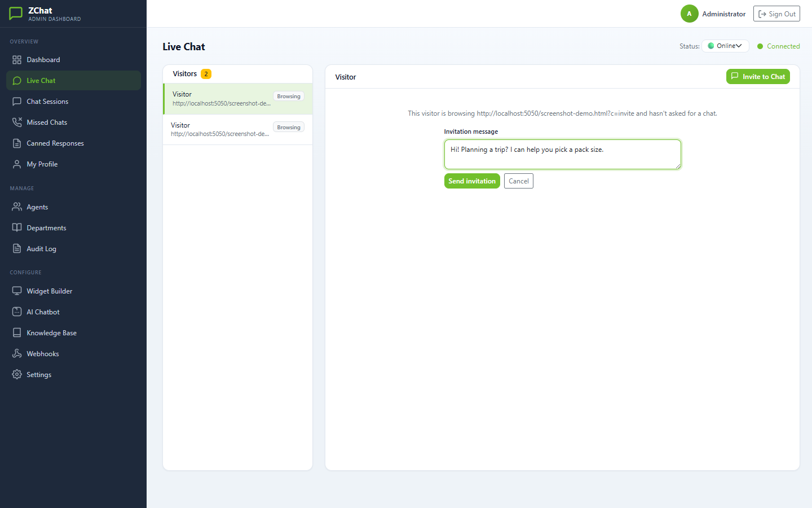Viewport: 812px width, 508px height.
Task: Click the Agents people icon
Action: pos(17,207)
